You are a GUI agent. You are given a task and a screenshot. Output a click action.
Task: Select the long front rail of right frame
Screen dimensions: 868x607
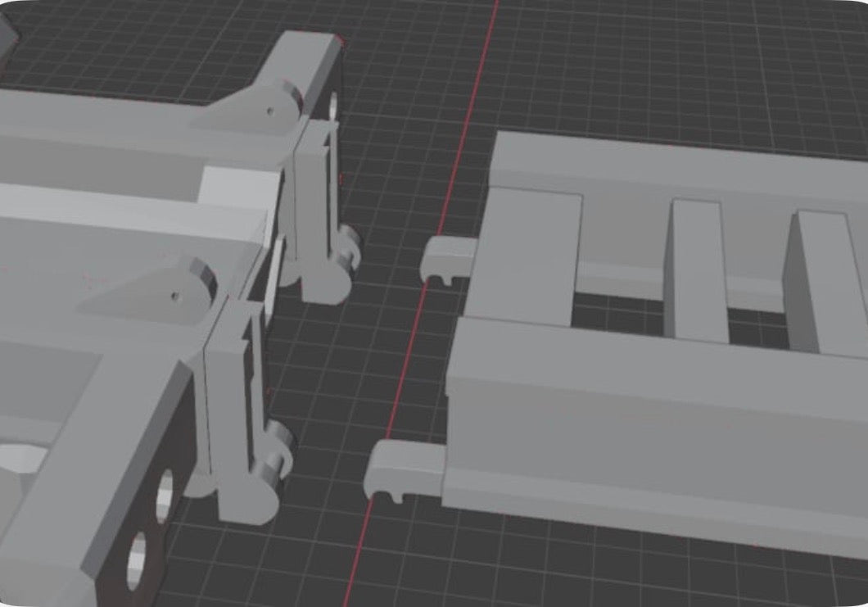656,437
